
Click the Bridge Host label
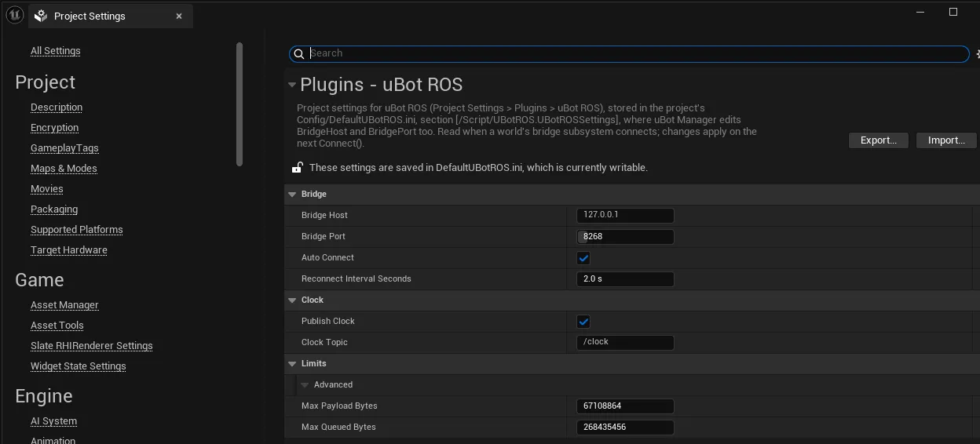click(324, 215)
